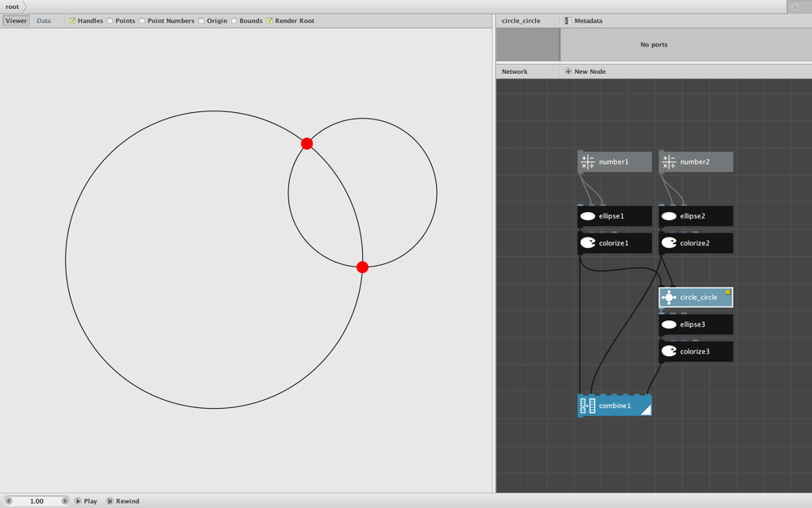Viewport: 812px width, 508px height.
Task: Enable the Point Numbers checkbox
Action: pos(142,21)
